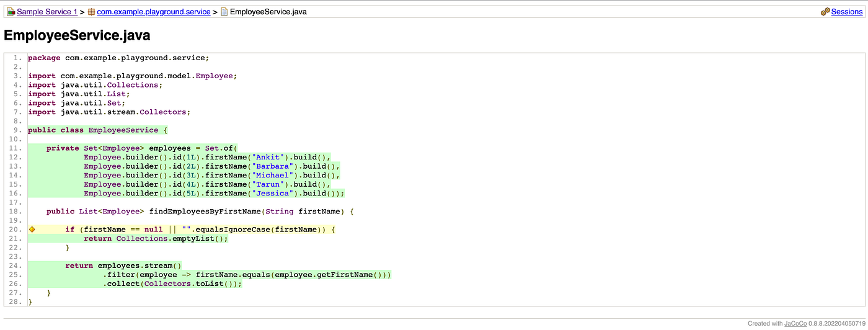Viewport: 868px width, 330px height.
Task: Click the import java.util.Collections line
Action: point(95,85)
